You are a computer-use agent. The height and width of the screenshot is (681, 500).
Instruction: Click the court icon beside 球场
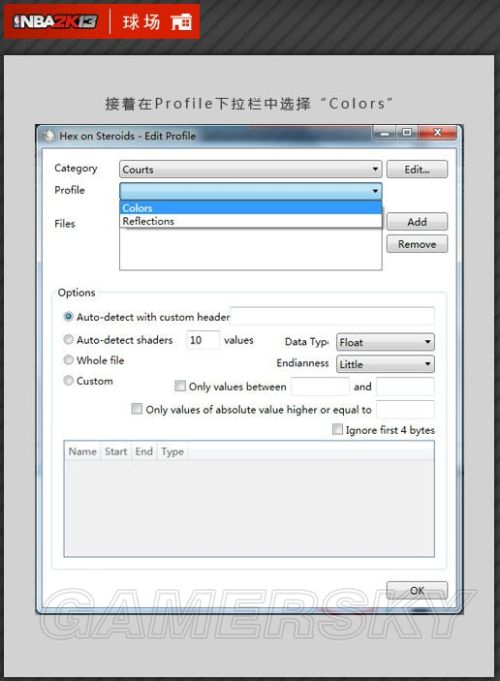181,21
